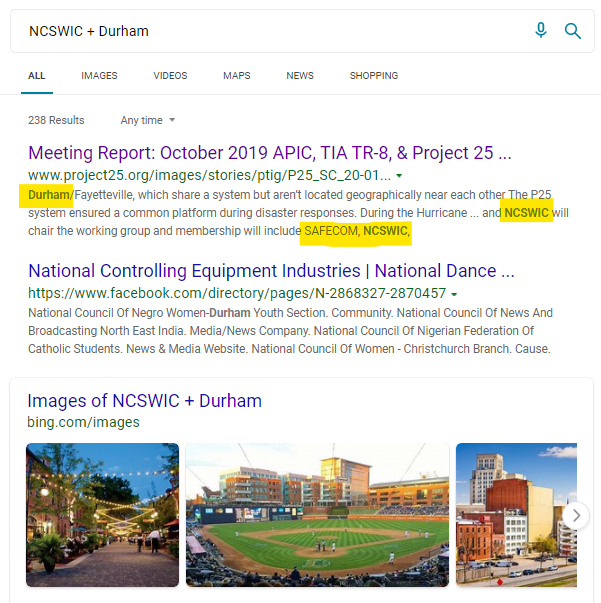This screenshot has height=603, width=601.
Task: Select the Shopping tab
Action: (374, 76)
